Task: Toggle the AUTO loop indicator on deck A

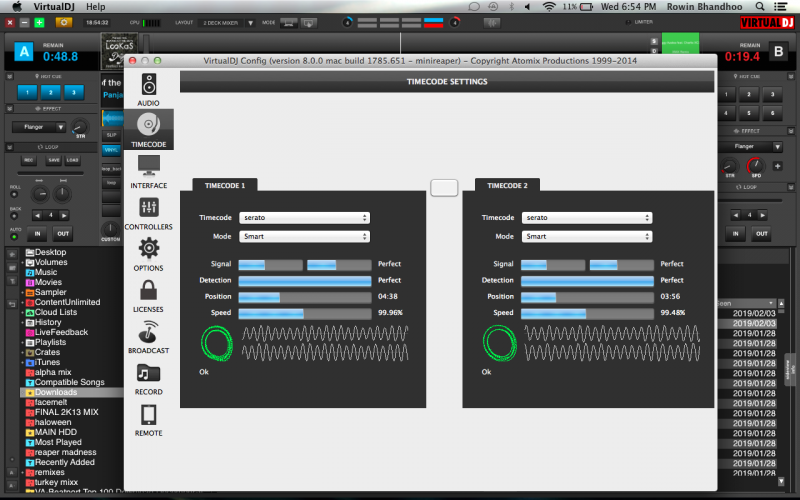Action: [x=14, y=237]
